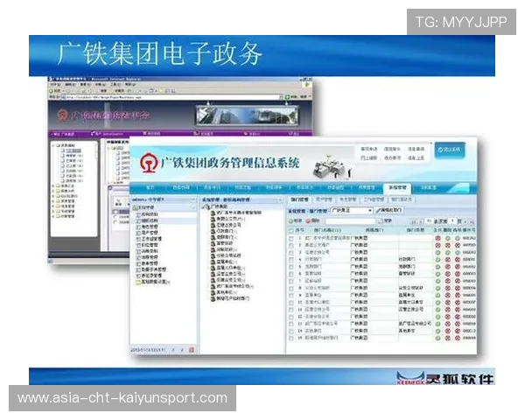Switch to the 用户管理 sub-tab
525x420 pixels.
tap(324, 199)
